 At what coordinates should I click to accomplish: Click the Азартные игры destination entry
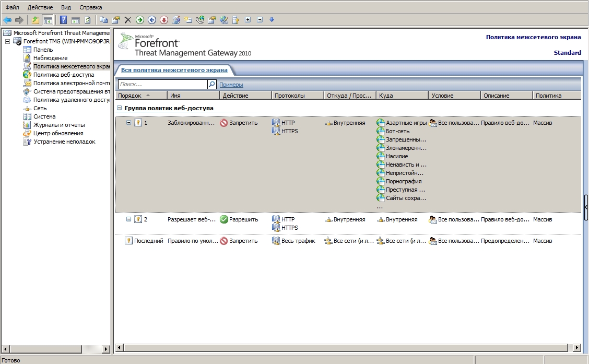pos(406,123)
